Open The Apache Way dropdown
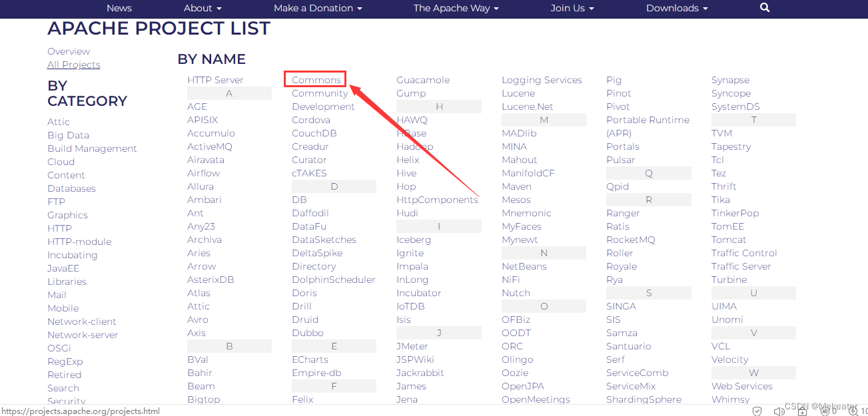 tap(456, 8)
